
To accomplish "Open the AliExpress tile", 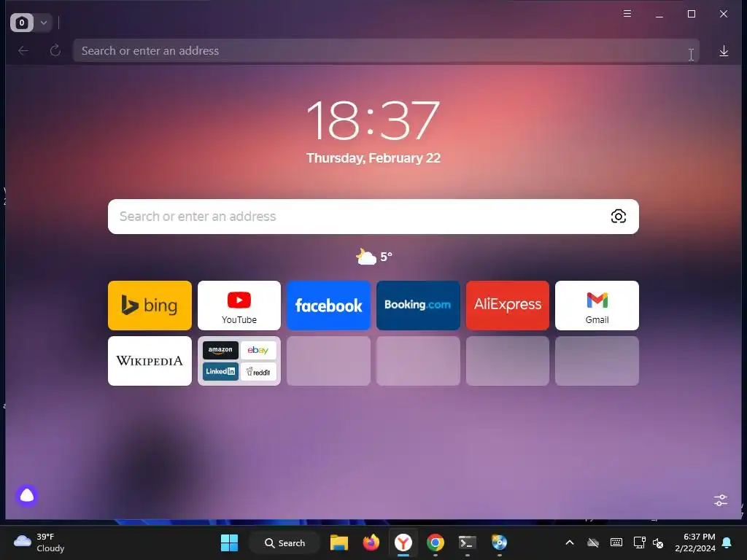I will (508, 306).
